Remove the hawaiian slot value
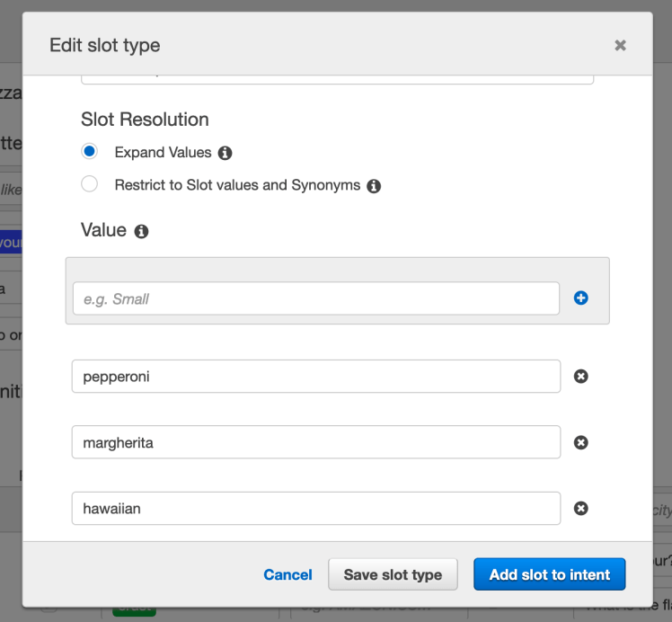 (580, 509)
